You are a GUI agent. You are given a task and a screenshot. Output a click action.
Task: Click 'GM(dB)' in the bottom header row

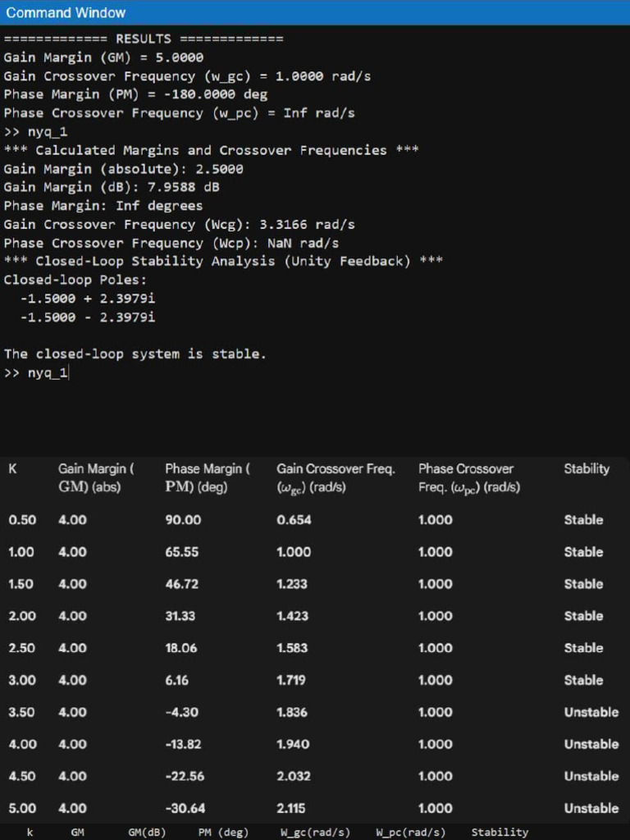[x=147, y=832]
